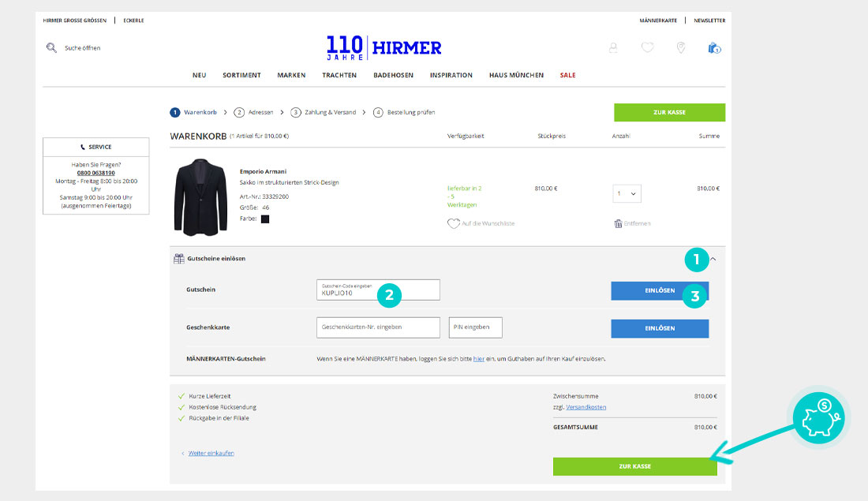Open the wishlist heart icon in header
The image size is (868, 501).
click(x=647, y=47)
